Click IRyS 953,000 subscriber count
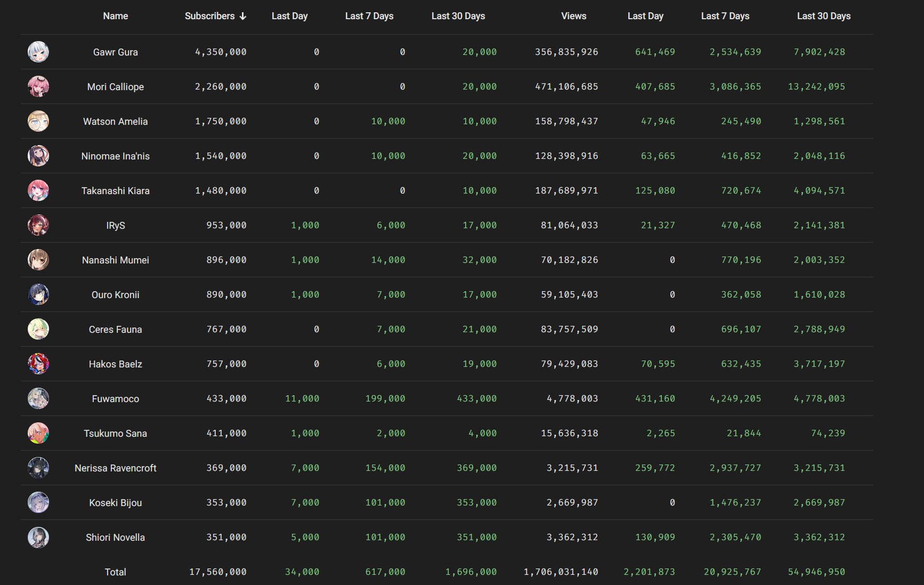The width and height of the screenshot is (924, 585). click(226, 225)
